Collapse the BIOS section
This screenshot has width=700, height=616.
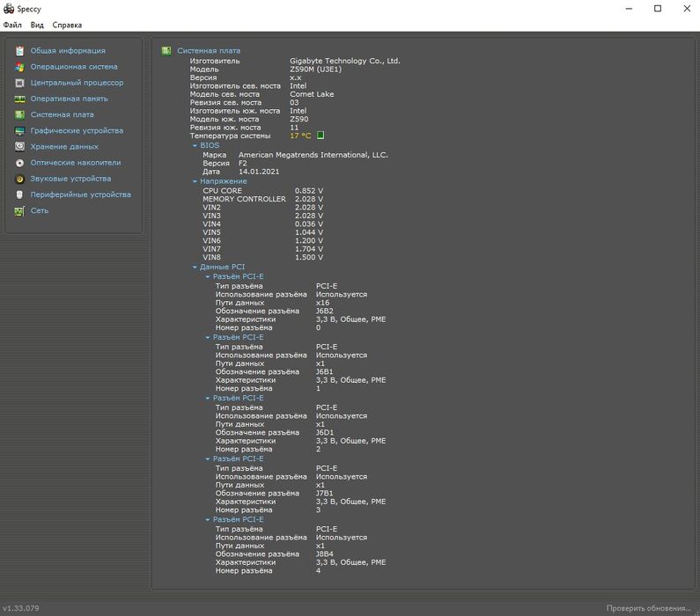pyautogui.click(x=195, y=146)
